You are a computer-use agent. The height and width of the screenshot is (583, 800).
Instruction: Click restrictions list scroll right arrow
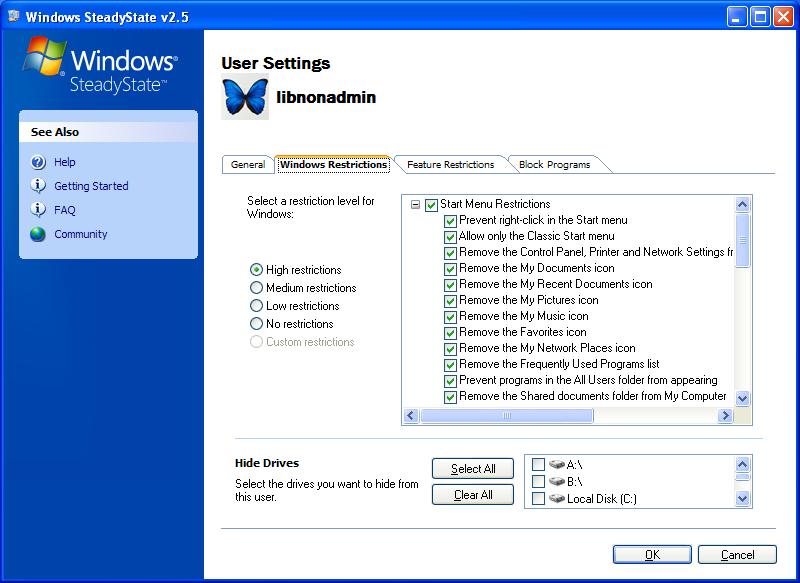pyautogui.click(x=725, y=416)
